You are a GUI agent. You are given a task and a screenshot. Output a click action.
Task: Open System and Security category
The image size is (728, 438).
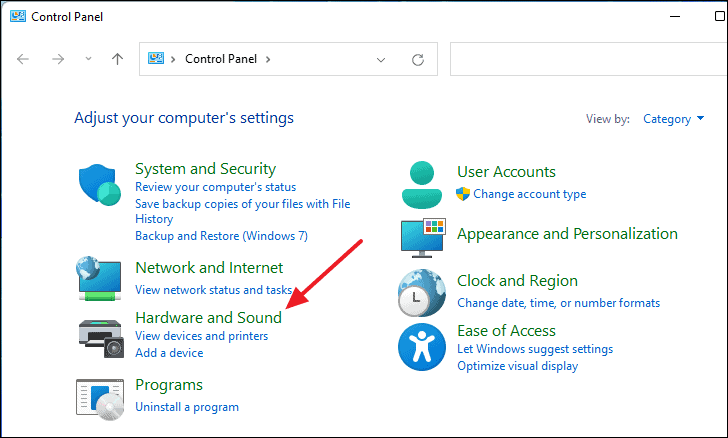pyautogui.click(x=205, y=169)
